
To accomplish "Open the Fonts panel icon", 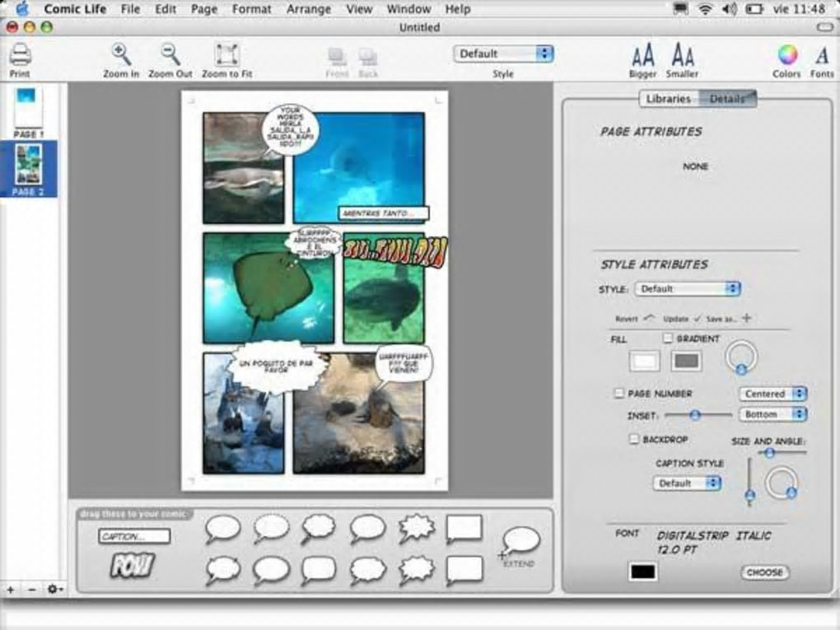I will [x=821, y=56].
